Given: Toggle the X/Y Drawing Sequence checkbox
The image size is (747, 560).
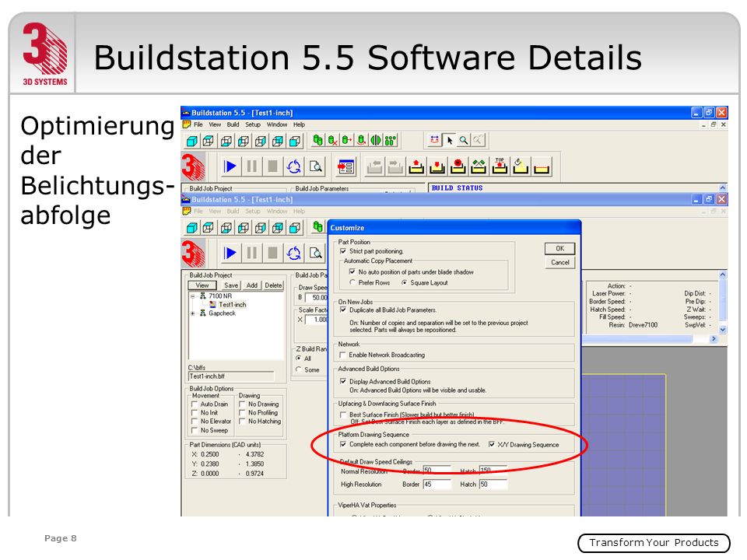Looking at the screenshot, I should [492, 444].
